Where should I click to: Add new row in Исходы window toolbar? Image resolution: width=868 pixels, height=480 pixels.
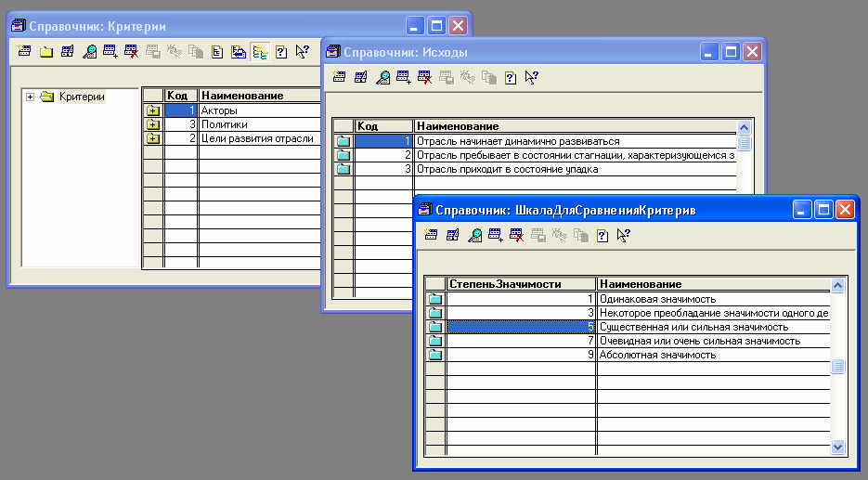[x=340, y=77]
